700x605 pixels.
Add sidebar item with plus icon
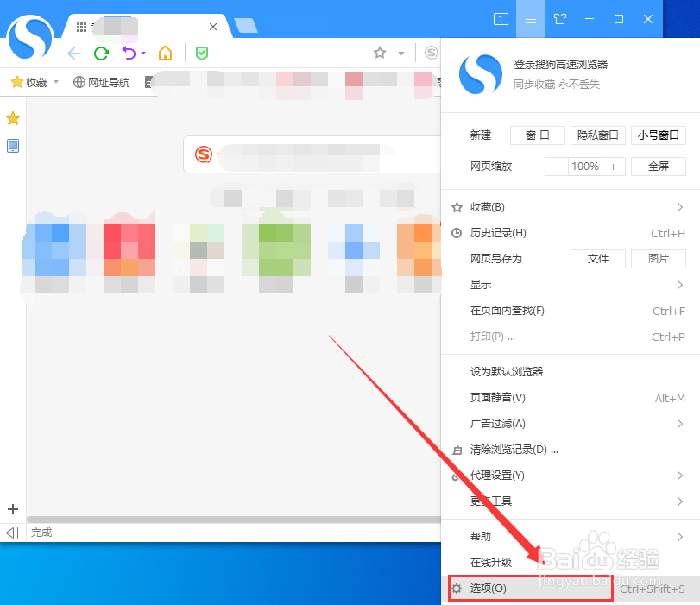pos(13,509)
